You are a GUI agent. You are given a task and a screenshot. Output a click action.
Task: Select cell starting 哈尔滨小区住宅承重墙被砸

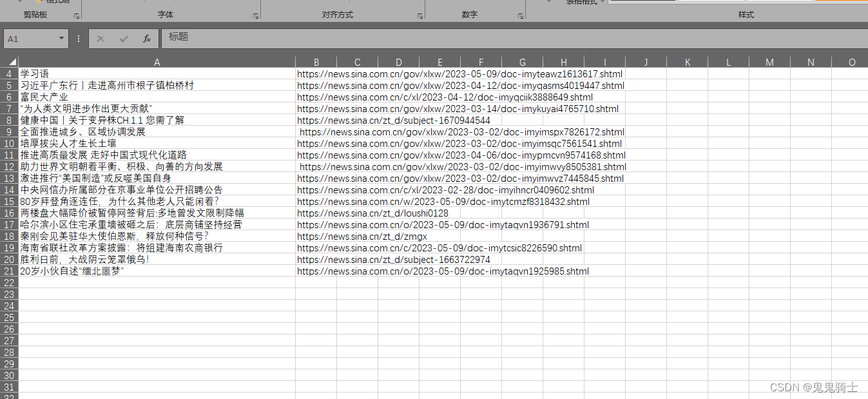[x=157, y=224]
